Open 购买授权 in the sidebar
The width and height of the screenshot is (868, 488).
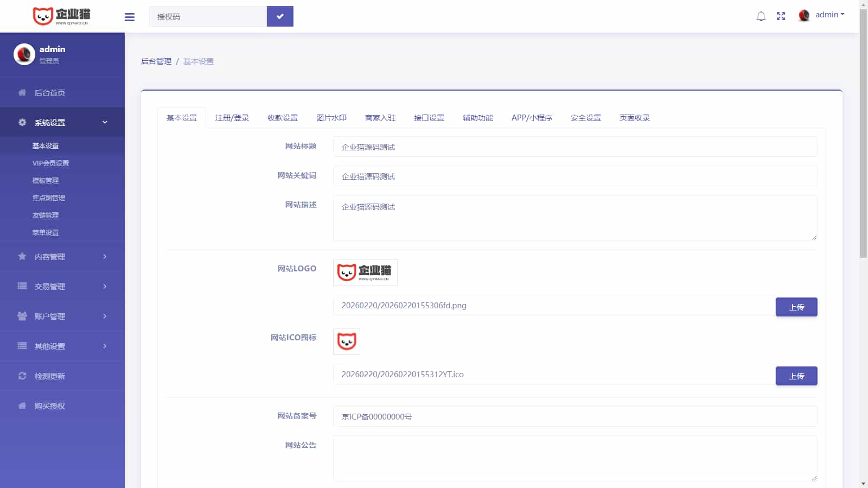(x=50, y=406)
